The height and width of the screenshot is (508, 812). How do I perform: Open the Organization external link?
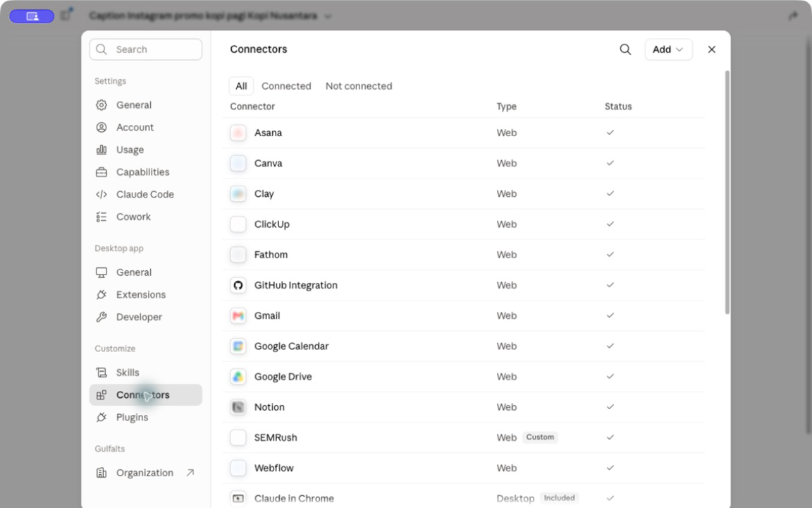pyautogui.click(x=145, y=473)
